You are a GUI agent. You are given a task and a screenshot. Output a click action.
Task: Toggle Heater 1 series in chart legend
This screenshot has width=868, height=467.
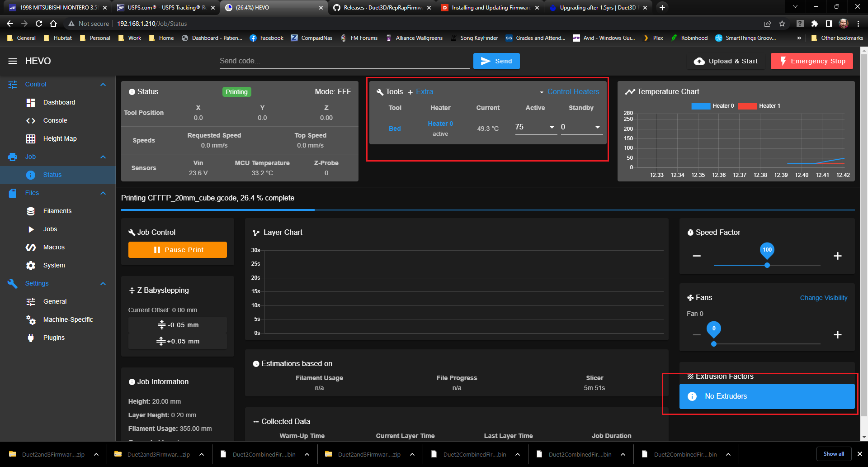click(759, 106)
